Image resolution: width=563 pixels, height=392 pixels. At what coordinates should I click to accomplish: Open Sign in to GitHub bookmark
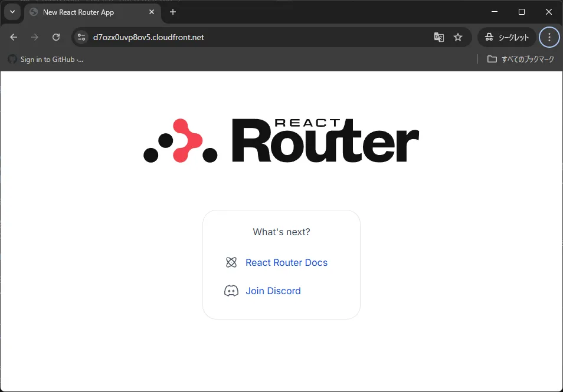point(45,59)
